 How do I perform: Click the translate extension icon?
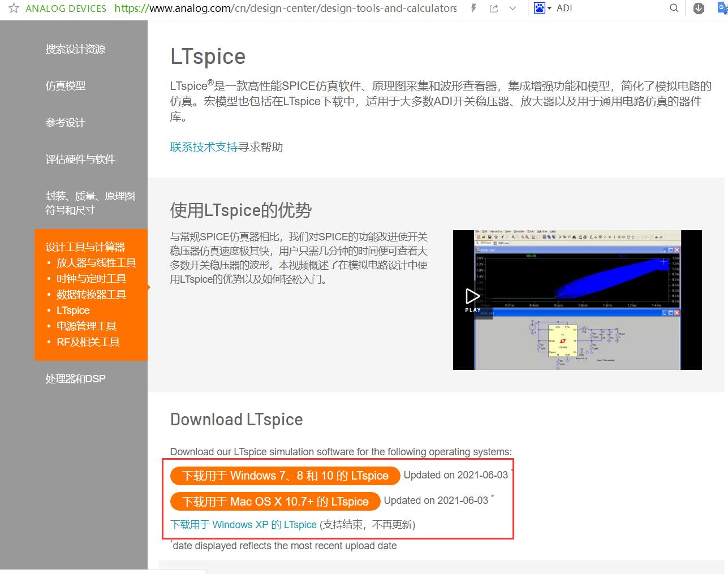(x=723, y=8)
